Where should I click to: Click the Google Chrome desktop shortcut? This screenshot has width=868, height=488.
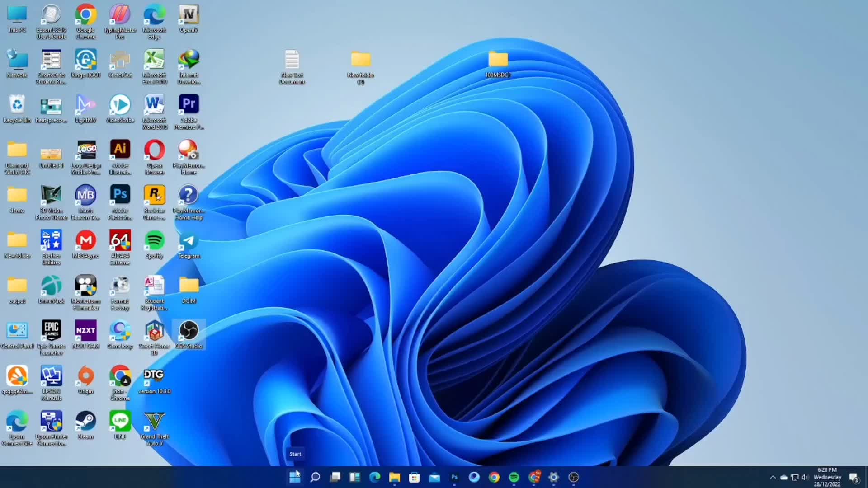click(x=85, y=22)
